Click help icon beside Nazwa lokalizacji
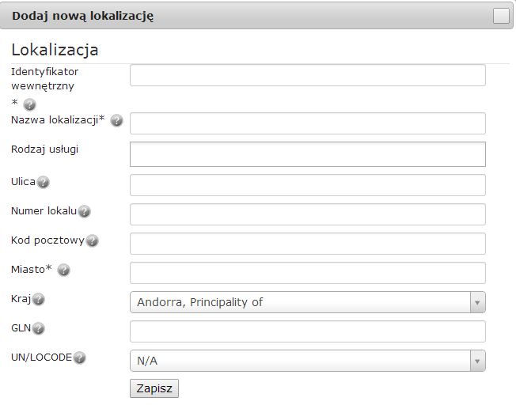This screenshot has height=420, width=516. click(116, 121)
